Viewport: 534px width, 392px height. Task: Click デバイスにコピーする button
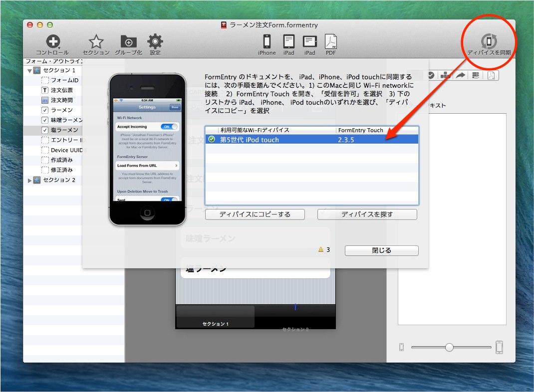(255, 214)
